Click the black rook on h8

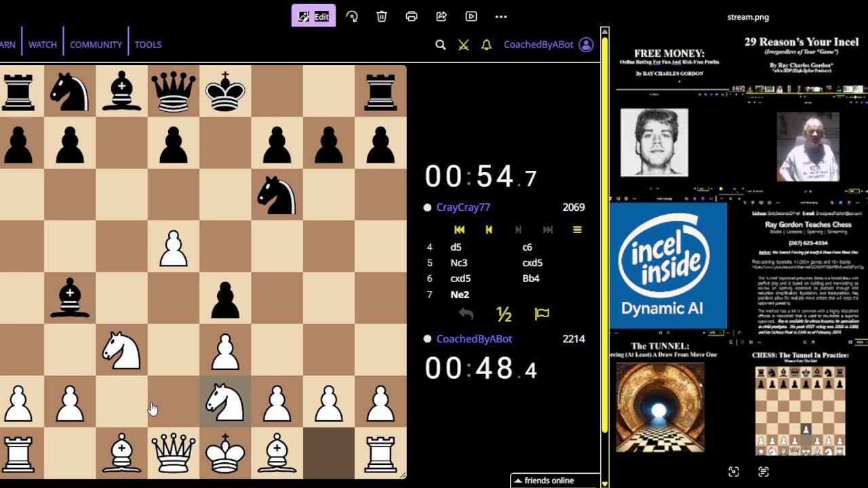(x=380, y=92)
